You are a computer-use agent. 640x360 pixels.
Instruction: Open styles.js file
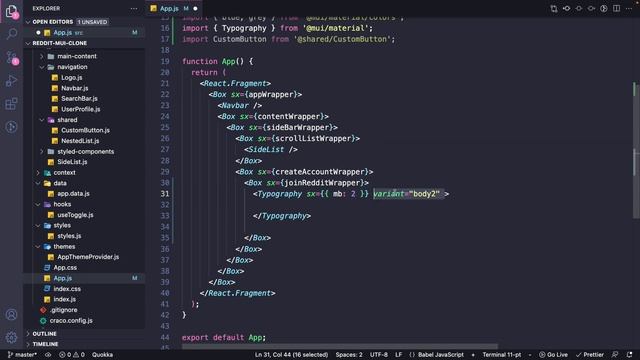click(69, 236)
